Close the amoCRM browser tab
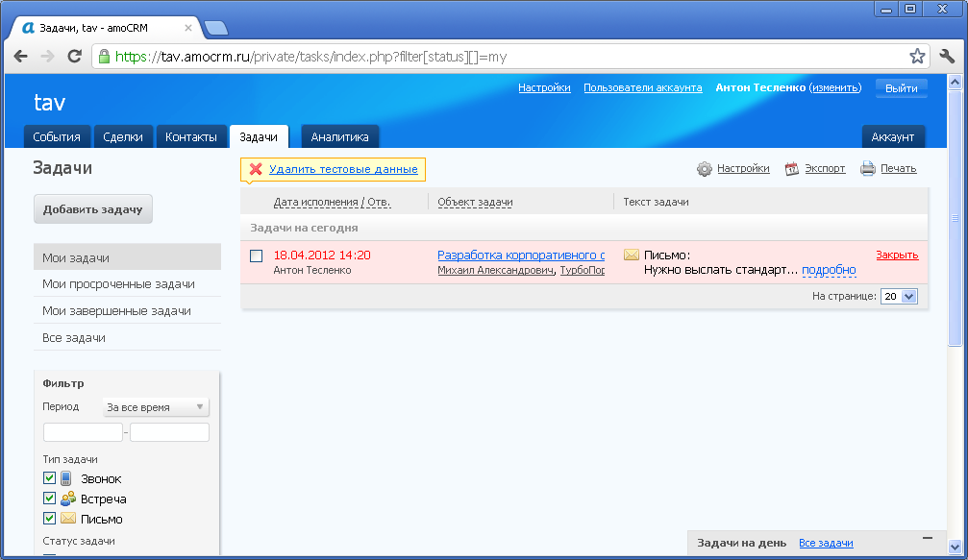 coord(188,28)
